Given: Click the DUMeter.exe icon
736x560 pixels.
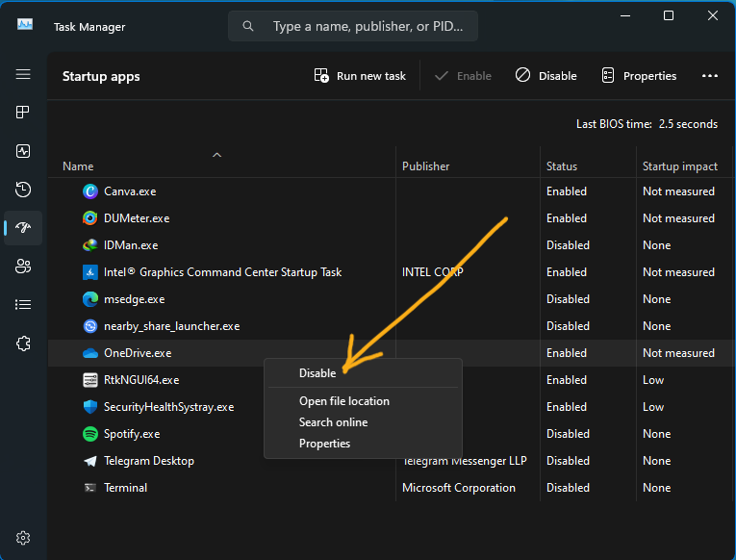Looking at the screenshot, I should pyautogui.click(x=90, y=218).
